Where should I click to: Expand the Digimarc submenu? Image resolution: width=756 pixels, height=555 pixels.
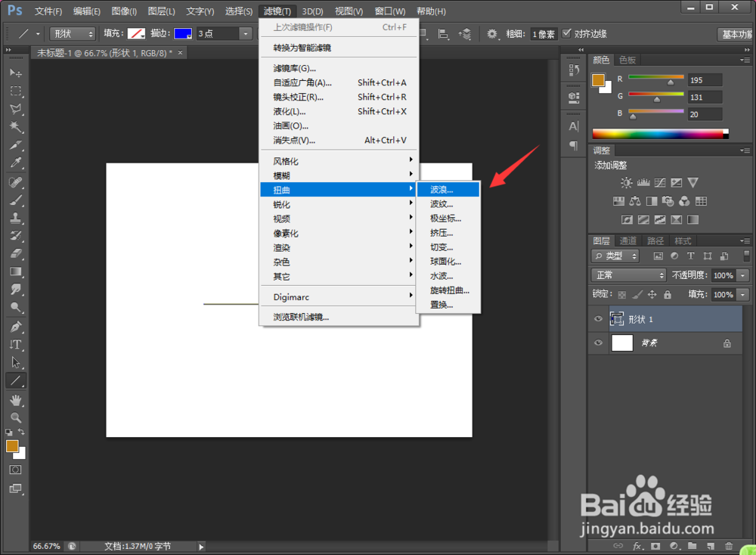(x=339, y=297)
